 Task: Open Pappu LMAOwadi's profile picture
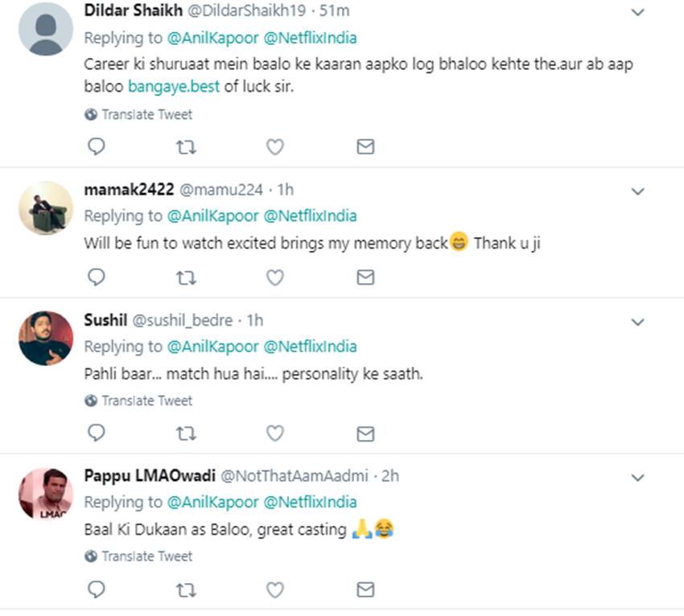point(46,493)
